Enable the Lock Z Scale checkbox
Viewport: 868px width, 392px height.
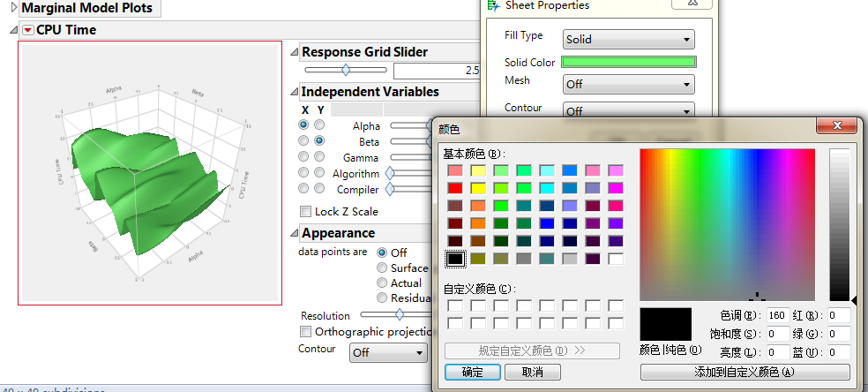click(305, 212)
